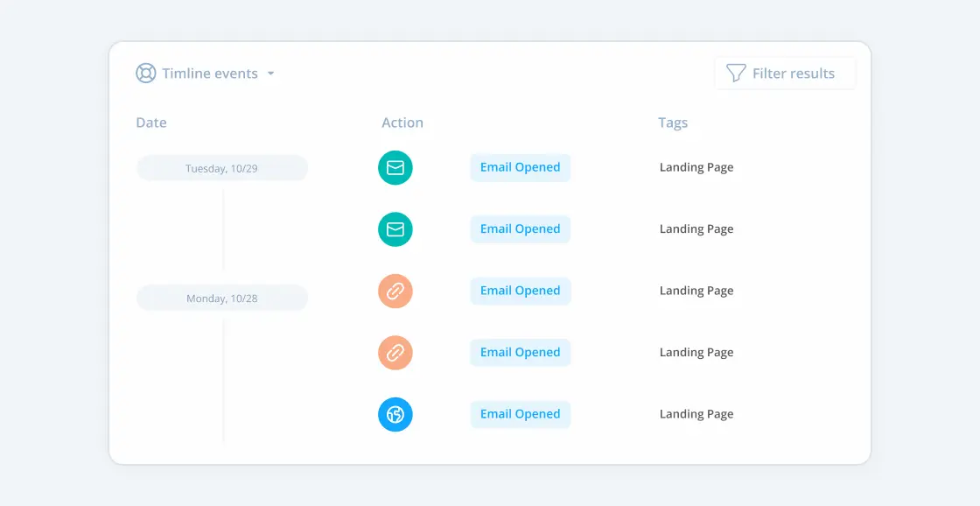The image size is (980, 506).
Task: Click Email Opened in the top row
Action: click(x=520, y=167)
